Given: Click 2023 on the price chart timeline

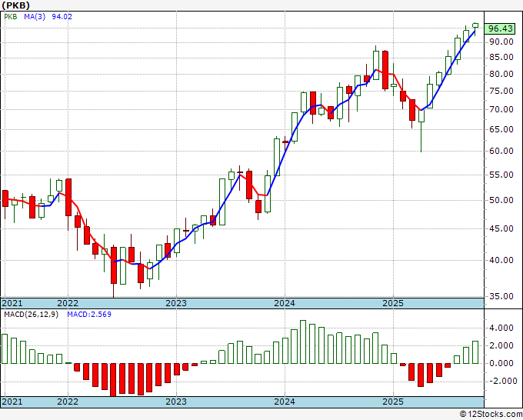Looking at the screenshot, I should pyautogui.click(x=176, y=303).
